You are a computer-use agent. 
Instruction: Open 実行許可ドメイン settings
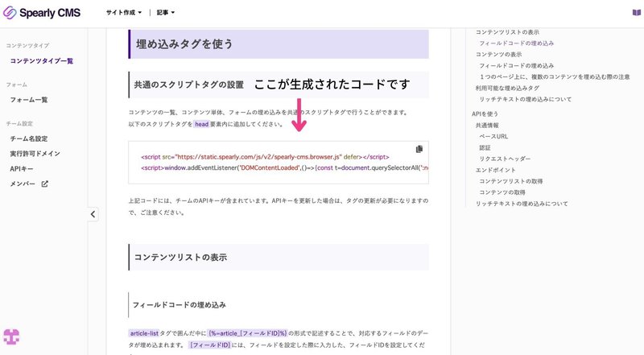pyautogui.click(x=35, y=153)
